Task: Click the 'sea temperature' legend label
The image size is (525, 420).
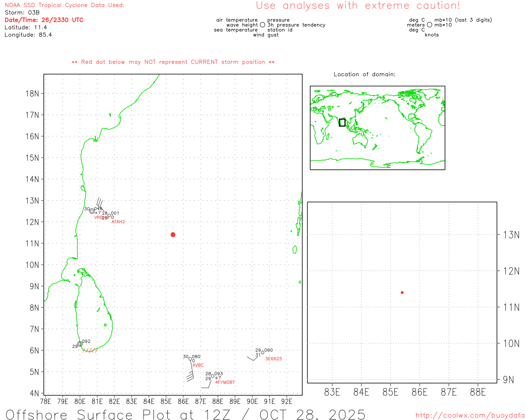Action: click(236, 30)
